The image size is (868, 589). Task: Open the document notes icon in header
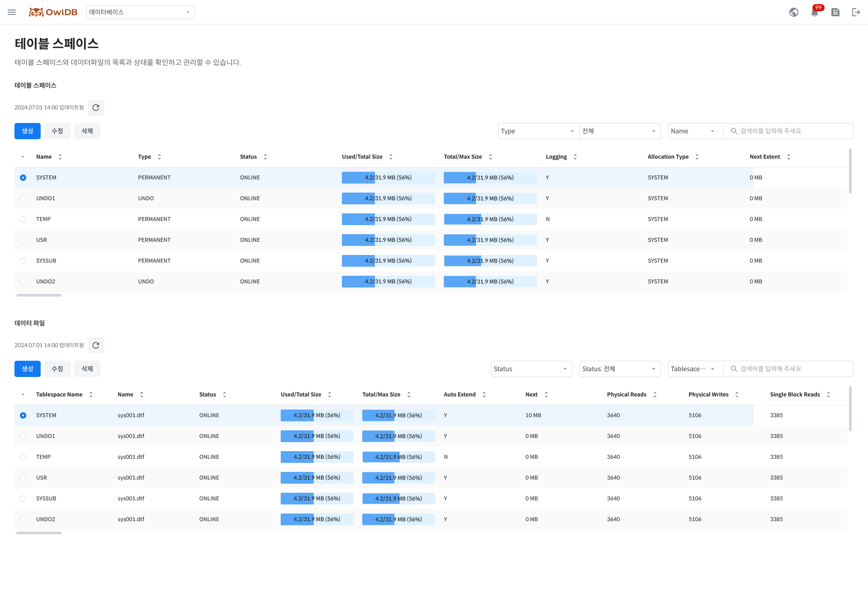(x=835, y=12)
